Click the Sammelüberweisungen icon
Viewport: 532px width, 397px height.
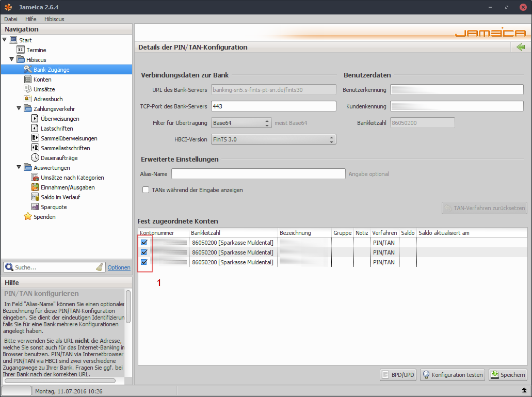tap(35, 138)
